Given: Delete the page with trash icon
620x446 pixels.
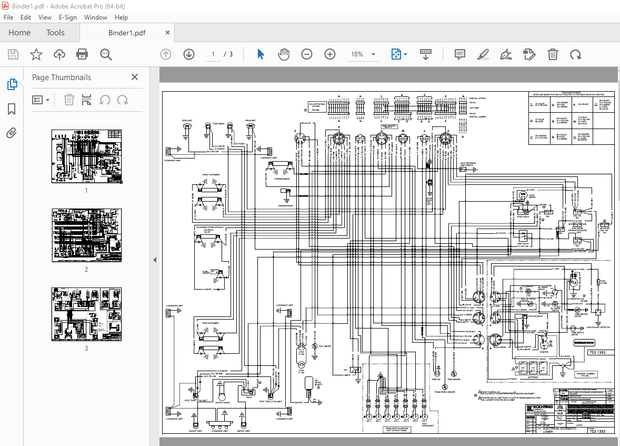Looking at the screenshot, I should coord(552,54).
